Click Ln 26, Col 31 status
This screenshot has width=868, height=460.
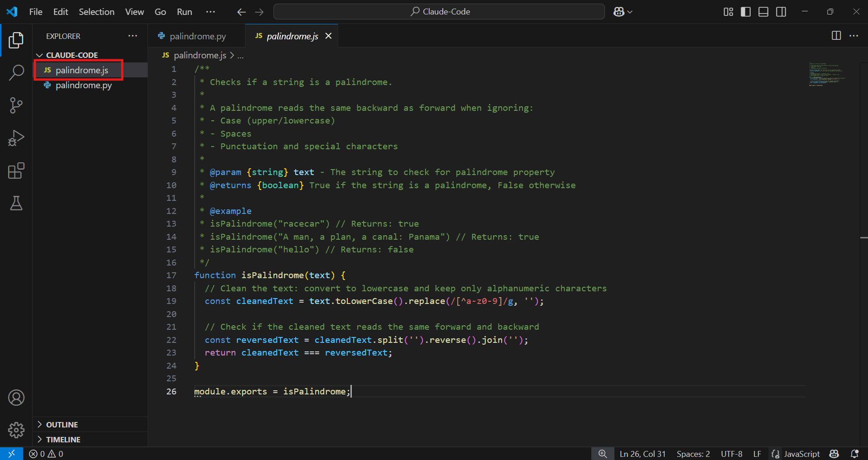click(643, 454)
